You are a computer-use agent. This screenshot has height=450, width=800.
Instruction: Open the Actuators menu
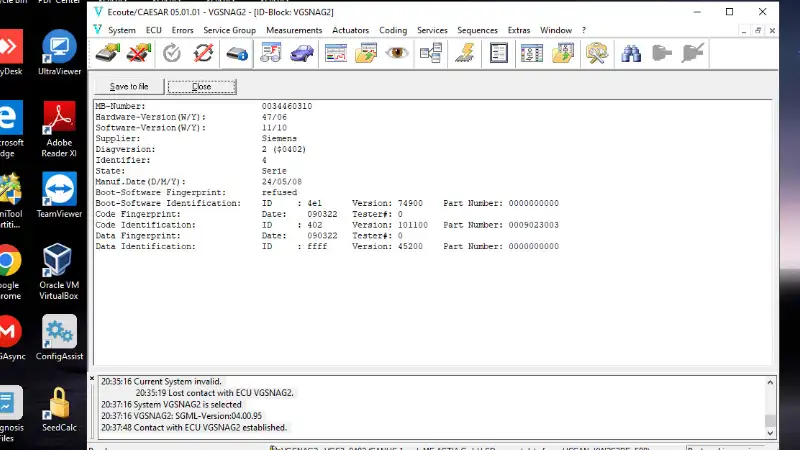[x=351, y=31]
